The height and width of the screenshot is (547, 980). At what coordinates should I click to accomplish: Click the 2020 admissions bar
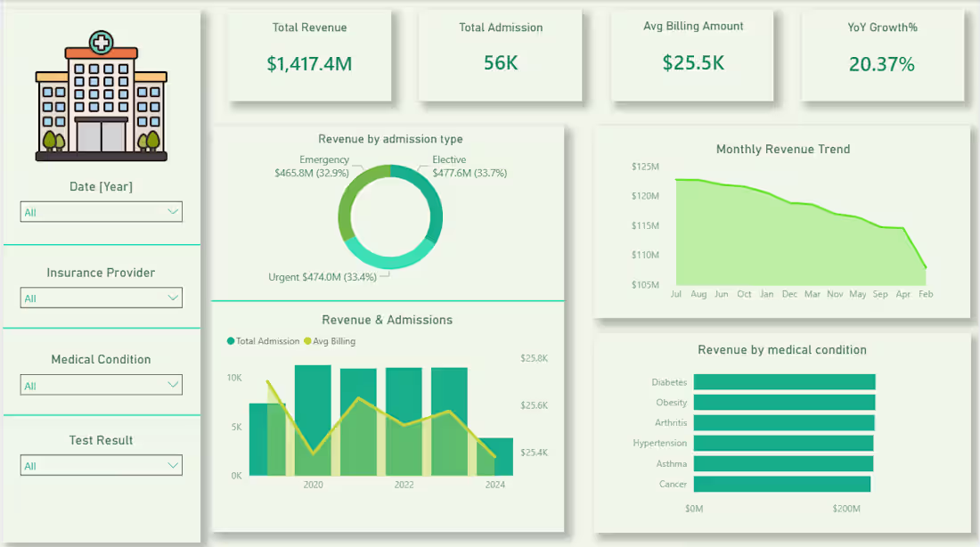click(313, 420)
